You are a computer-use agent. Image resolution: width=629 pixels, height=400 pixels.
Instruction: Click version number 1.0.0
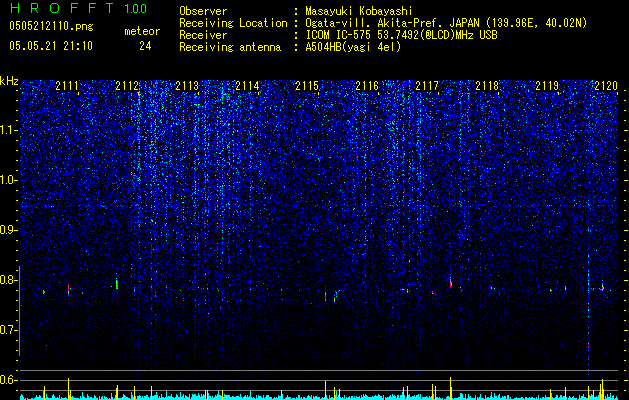coord(136,8)
